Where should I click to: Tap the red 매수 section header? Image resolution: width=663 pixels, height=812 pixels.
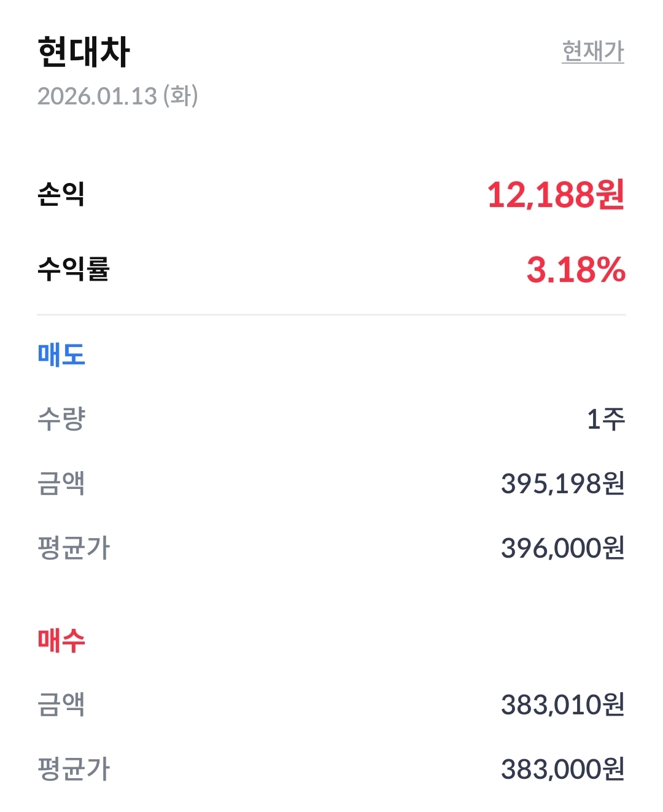(x=61, y=640)
